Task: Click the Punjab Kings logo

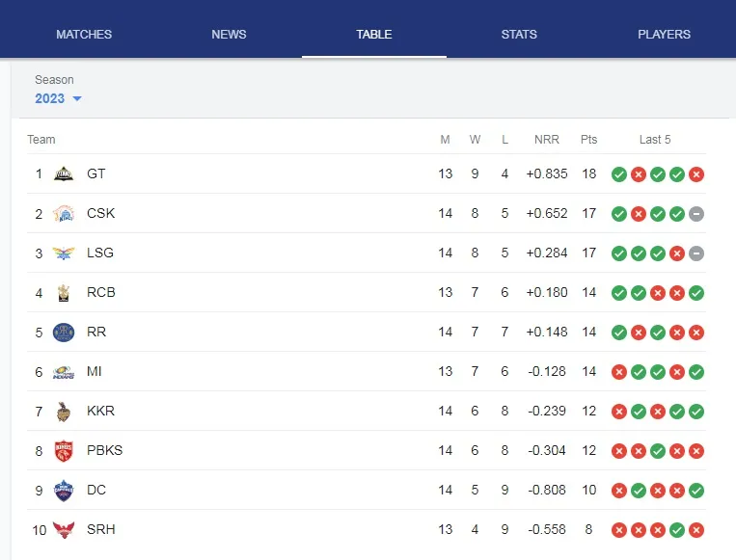Action: tap(64, 451)
